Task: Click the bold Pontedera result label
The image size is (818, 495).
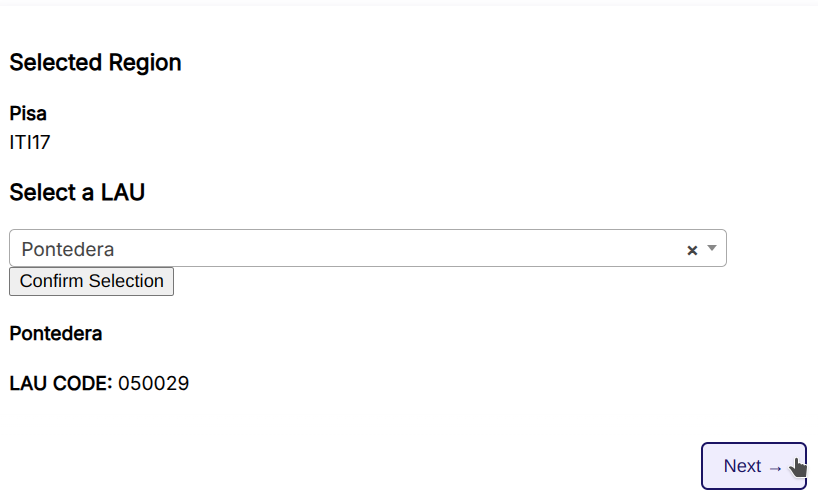Action: click(55, 333)
